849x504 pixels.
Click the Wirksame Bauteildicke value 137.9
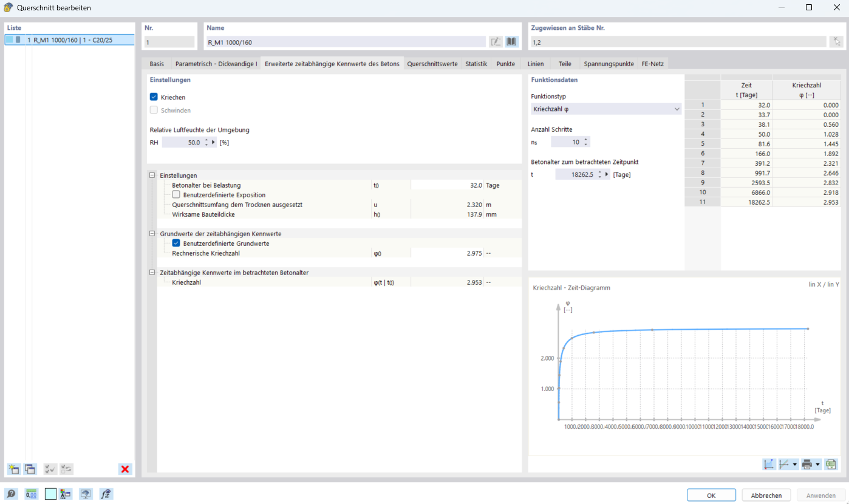click(x=447, y=214)
